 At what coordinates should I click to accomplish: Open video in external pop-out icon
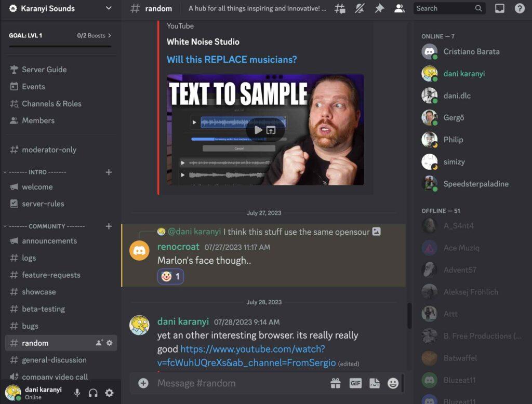(x=271, y=130)
